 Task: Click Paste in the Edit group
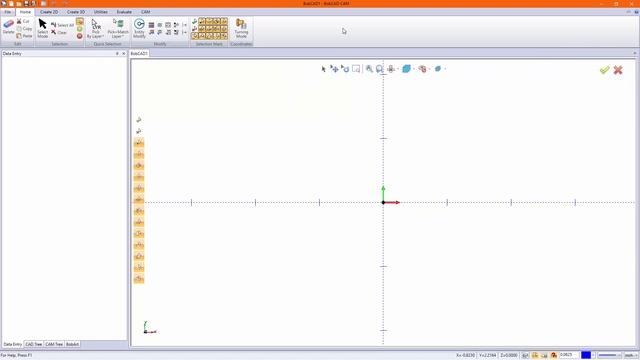tap(24, 36)
